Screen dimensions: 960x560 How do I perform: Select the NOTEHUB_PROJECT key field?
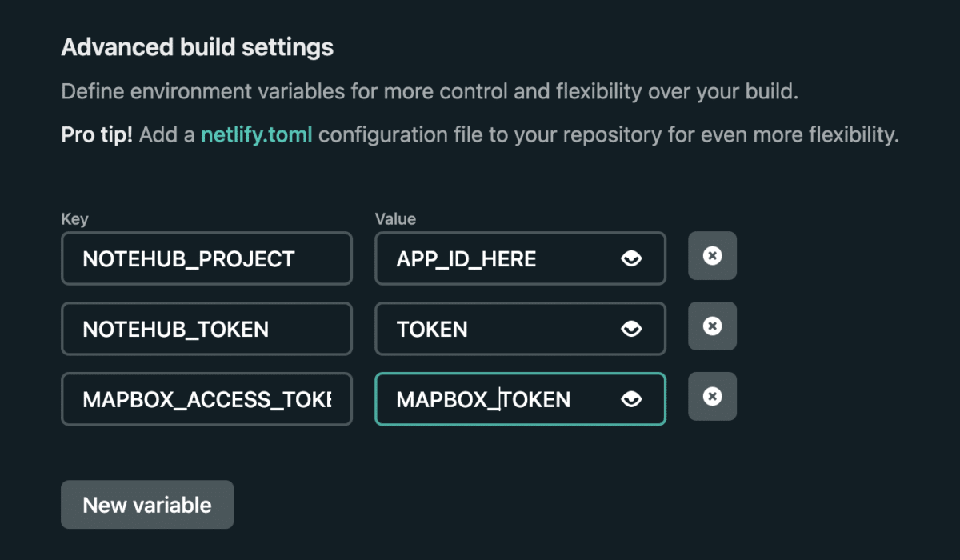tap(206, 258)
